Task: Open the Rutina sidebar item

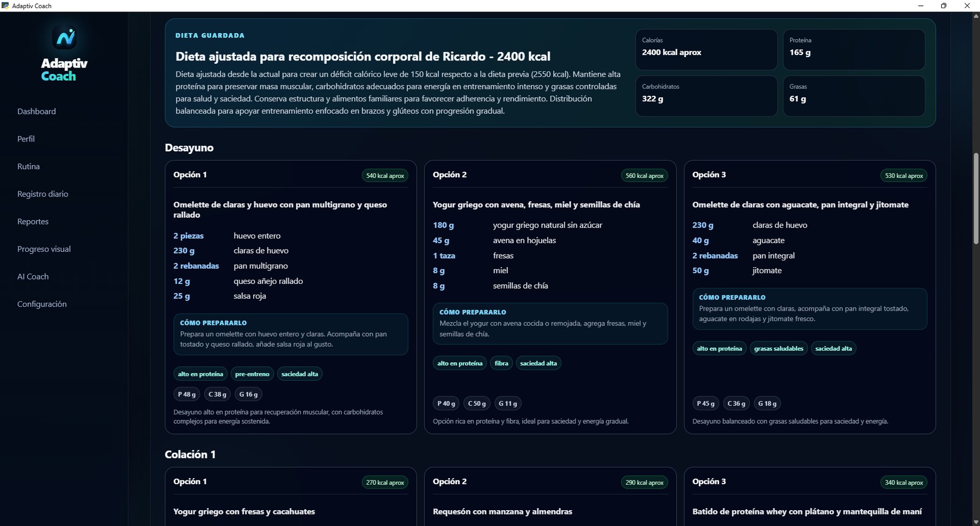Action: click(28, 166)
